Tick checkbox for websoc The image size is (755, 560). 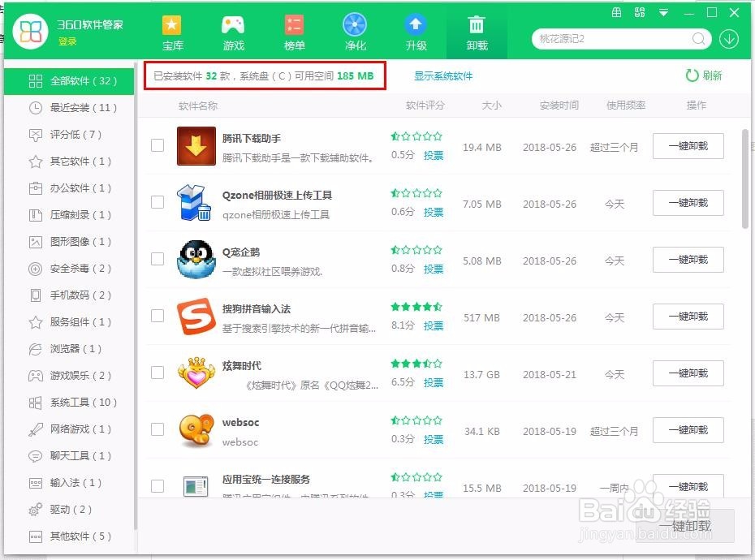[157, 429]
